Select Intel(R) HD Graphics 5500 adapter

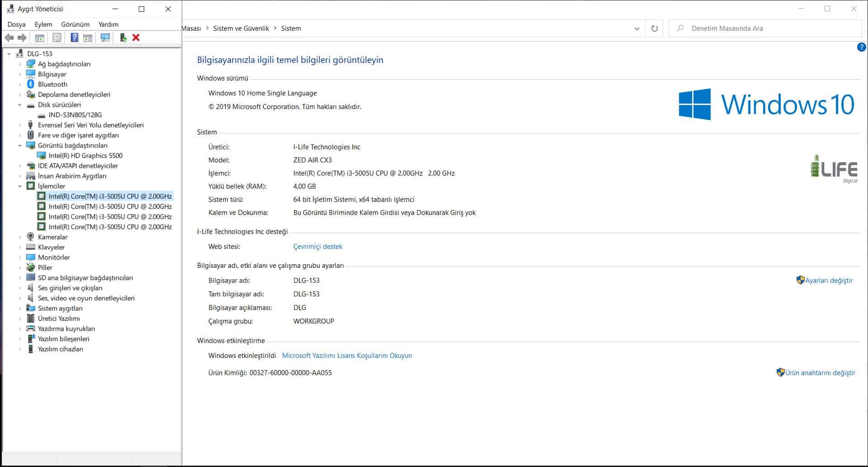[x=85, y=156]
